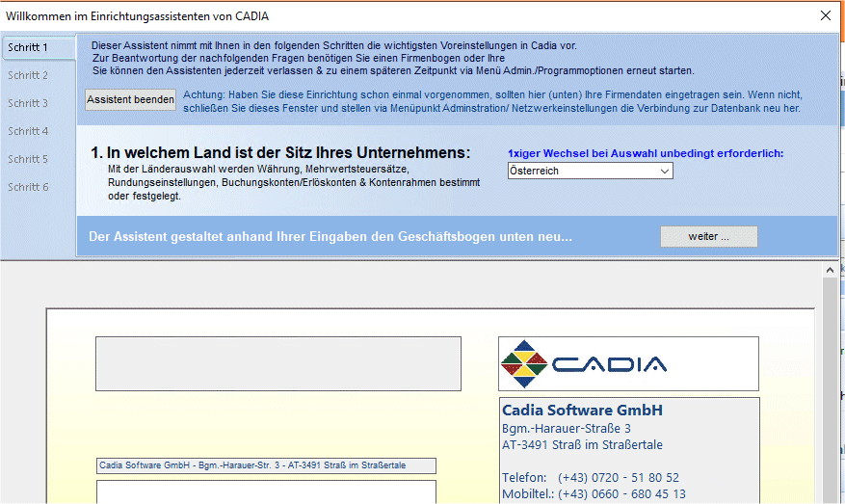Select the Schritt 1 tab

point(38,47)
